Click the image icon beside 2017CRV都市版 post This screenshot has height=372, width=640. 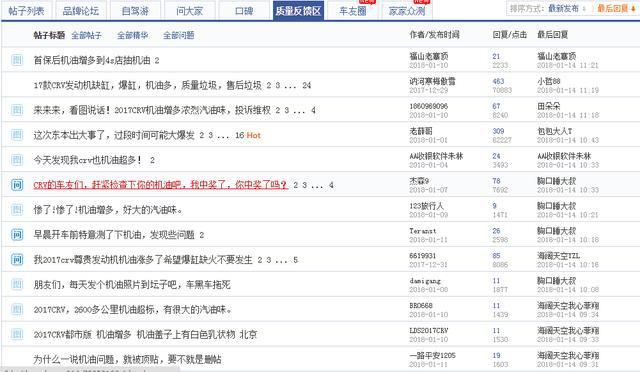[17, 334]
